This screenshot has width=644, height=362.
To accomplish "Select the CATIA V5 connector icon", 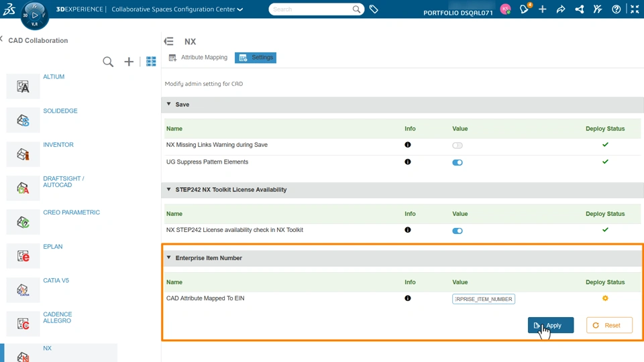I will 23,290.
